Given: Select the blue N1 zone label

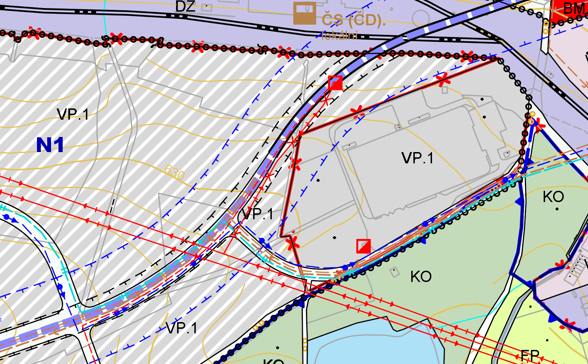Looking at the screenshot, I should coord(50,145).
